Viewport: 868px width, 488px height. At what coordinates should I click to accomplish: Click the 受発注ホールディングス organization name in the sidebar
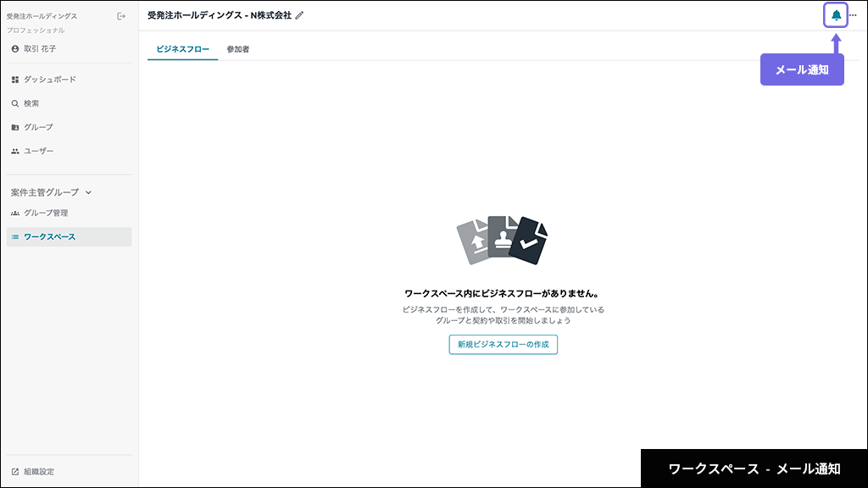click(x=42, y=17)
